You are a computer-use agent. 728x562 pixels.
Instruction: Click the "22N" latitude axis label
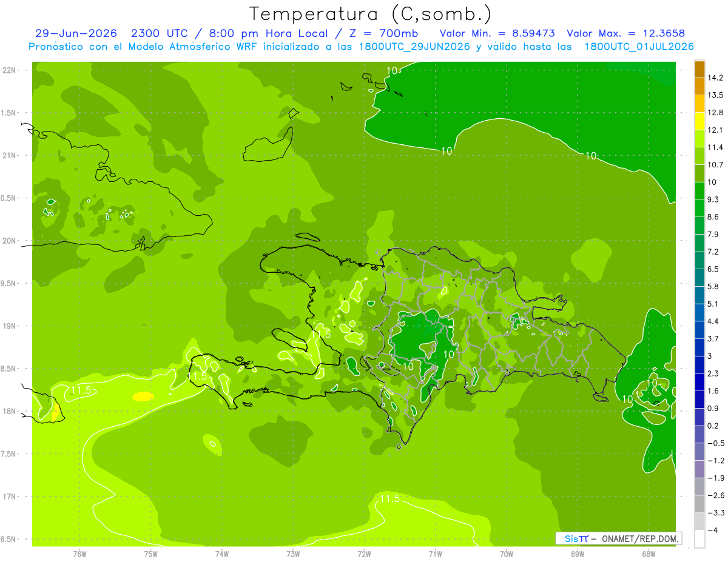9,70
